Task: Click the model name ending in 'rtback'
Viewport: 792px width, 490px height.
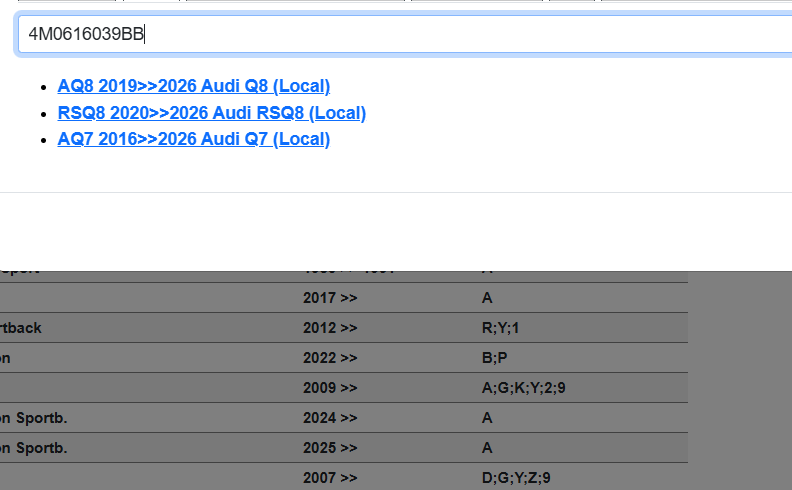Action: (21, 328)
